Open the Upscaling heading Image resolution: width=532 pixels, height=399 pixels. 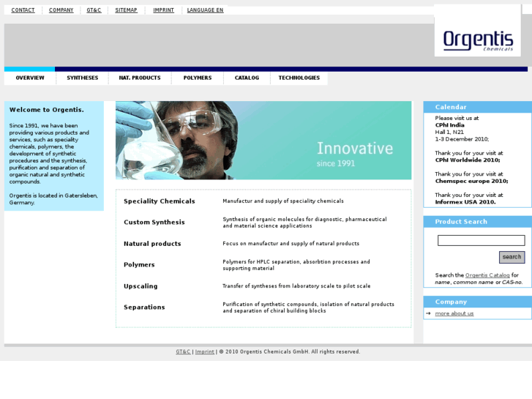tap(141, 286)
